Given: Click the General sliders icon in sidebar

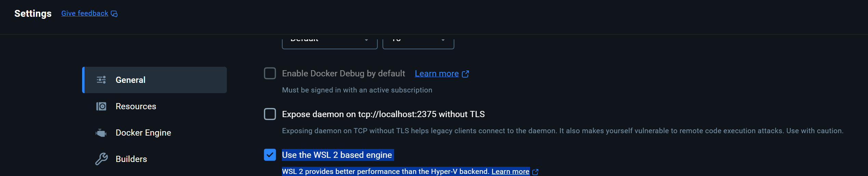Looking at the screenshot, I should (x=101, y=80).
